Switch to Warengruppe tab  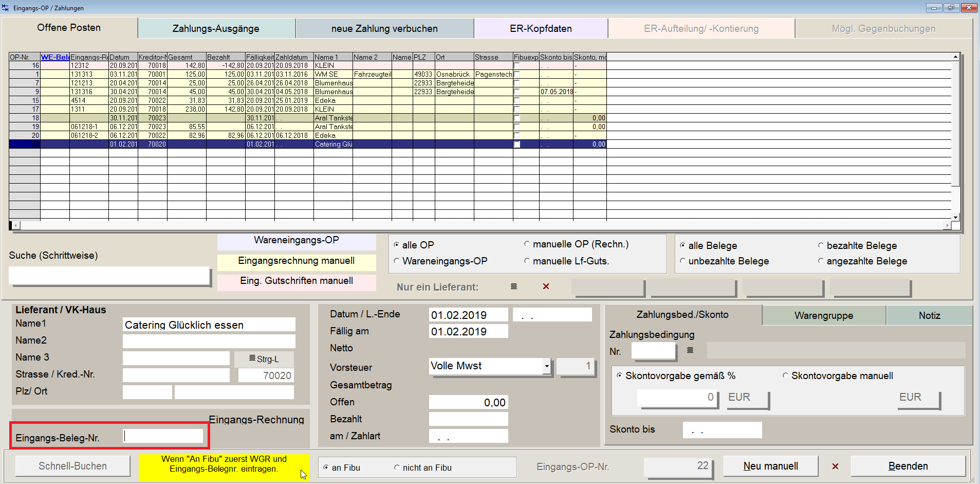point(824,315)
